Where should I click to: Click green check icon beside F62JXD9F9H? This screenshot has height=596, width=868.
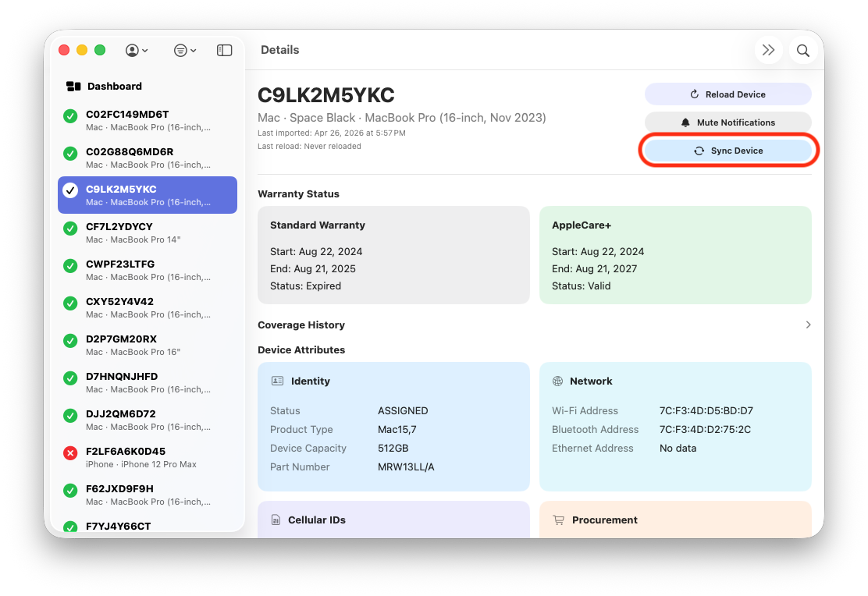[x=70, y=491]
